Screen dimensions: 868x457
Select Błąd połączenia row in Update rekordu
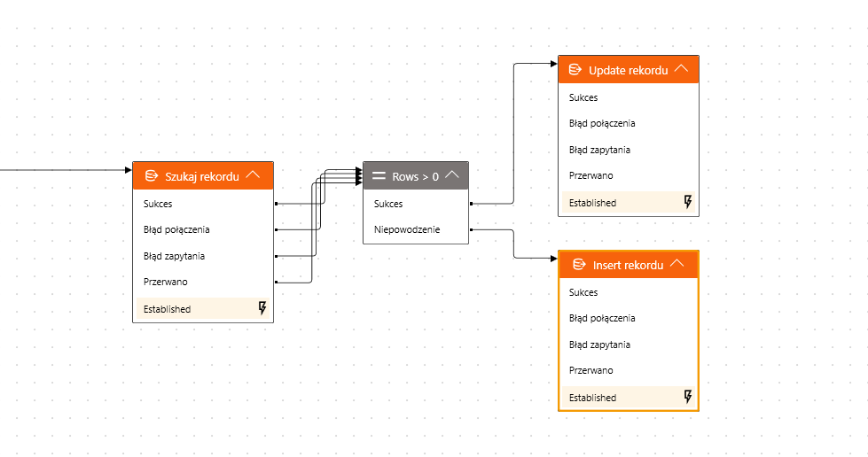602,123
